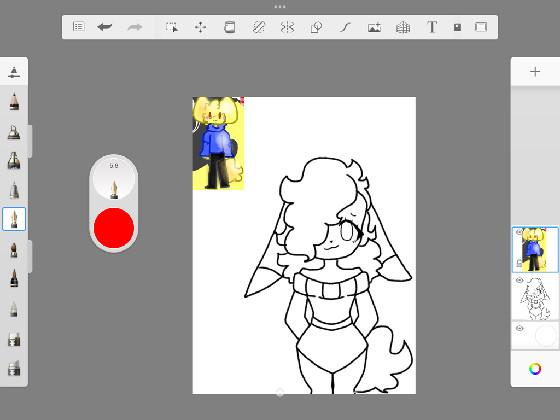Choose the pale gray eighth brush
The image size is (560, 420).
click(x=14, y=309)
